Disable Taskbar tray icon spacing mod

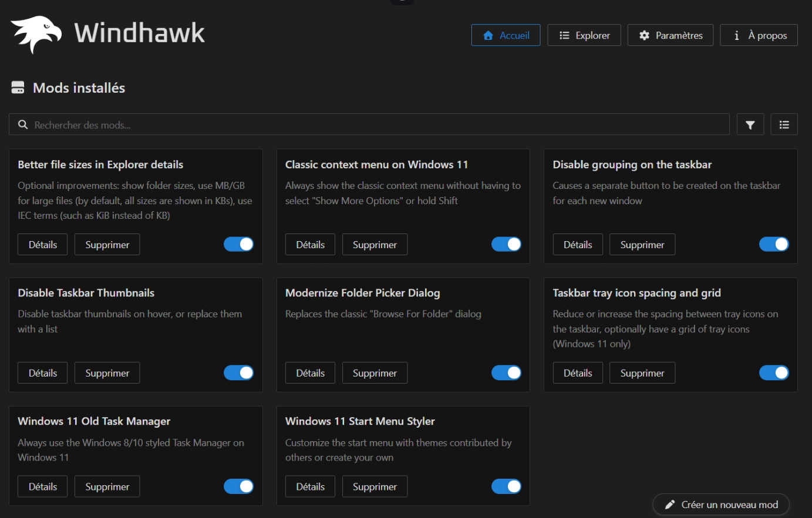click(x=774, y=373)
